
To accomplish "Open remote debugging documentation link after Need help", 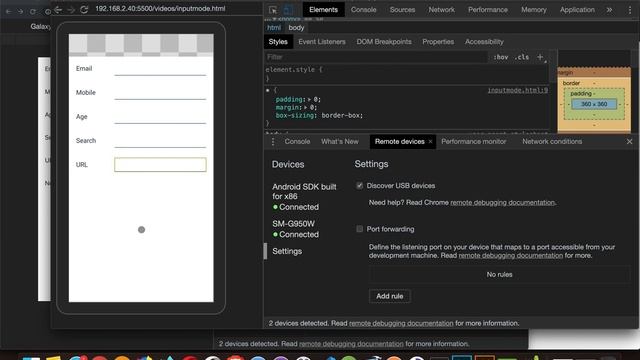I will pyautogui.click(x=502, y=202).
